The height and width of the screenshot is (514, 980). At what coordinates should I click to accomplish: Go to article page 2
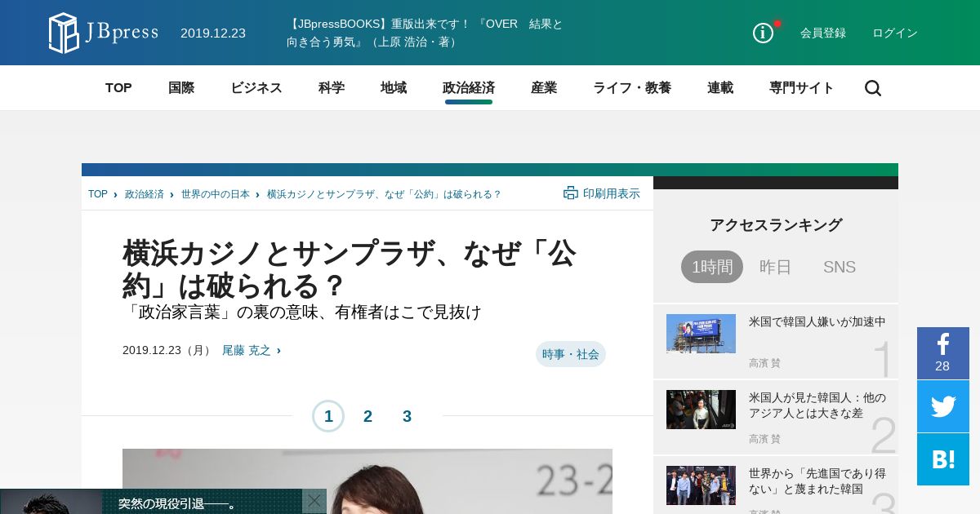(367, 416)
